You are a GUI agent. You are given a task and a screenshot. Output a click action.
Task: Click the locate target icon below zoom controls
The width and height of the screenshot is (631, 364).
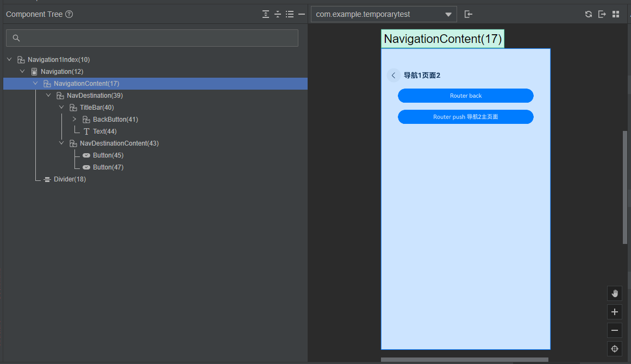click(614, 348)
